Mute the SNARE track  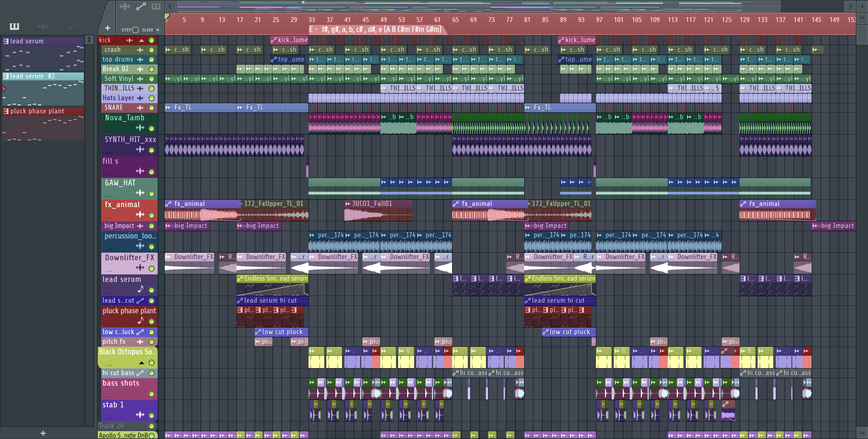click(x=152, y=108)
